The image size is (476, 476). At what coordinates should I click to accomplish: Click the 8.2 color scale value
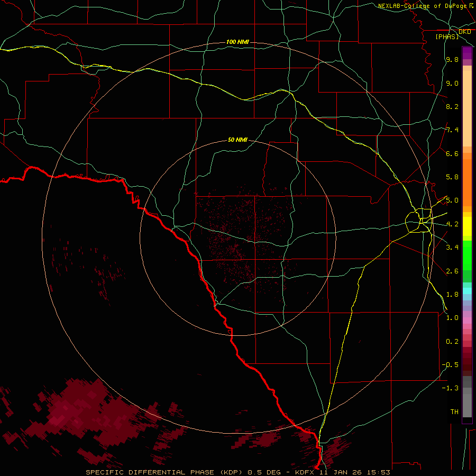[452, 106]
